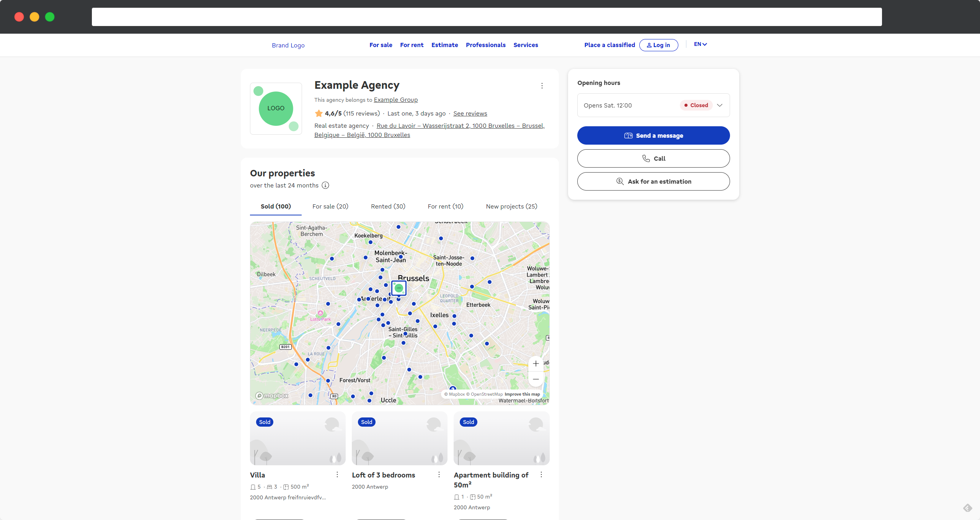Open the Villa card three-dot menu
This screenshot has width=980, height=520.
coord(337,474)
